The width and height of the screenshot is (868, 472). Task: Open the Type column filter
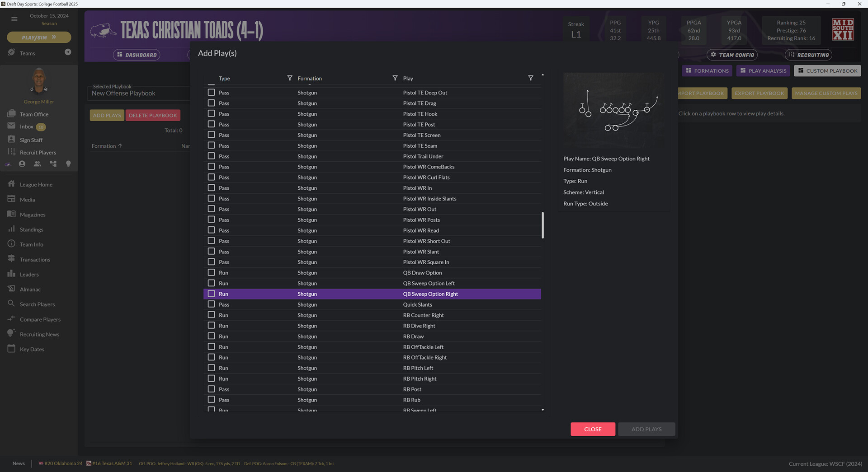click(290, 78)
